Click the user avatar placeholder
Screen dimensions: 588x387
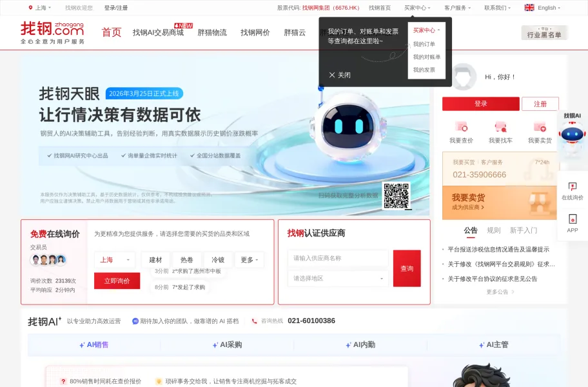(465, 77)
